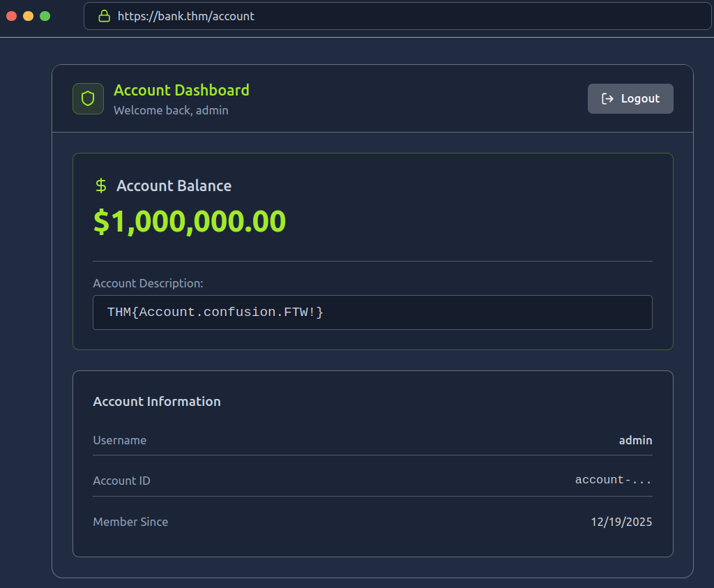Select the Account Dashboard title
714x588 pixels.
tap(181, 90)
